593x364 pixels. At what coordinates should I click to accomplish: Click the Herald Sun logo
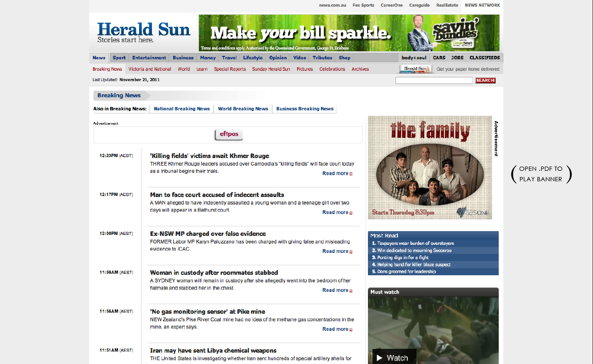(143, 32)
